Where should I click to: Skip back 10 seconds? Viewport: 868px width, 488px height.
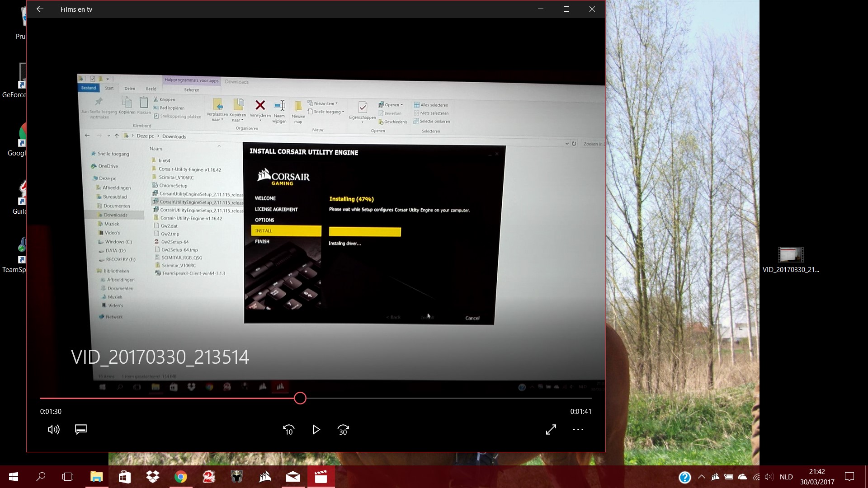(x=288, y=430)
